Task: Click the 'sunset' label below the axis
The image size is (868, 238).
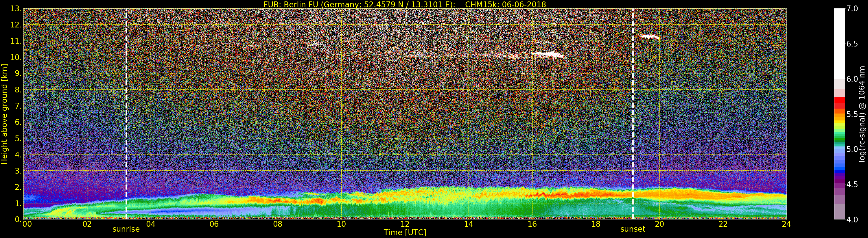Action: (x=633, y=229)
